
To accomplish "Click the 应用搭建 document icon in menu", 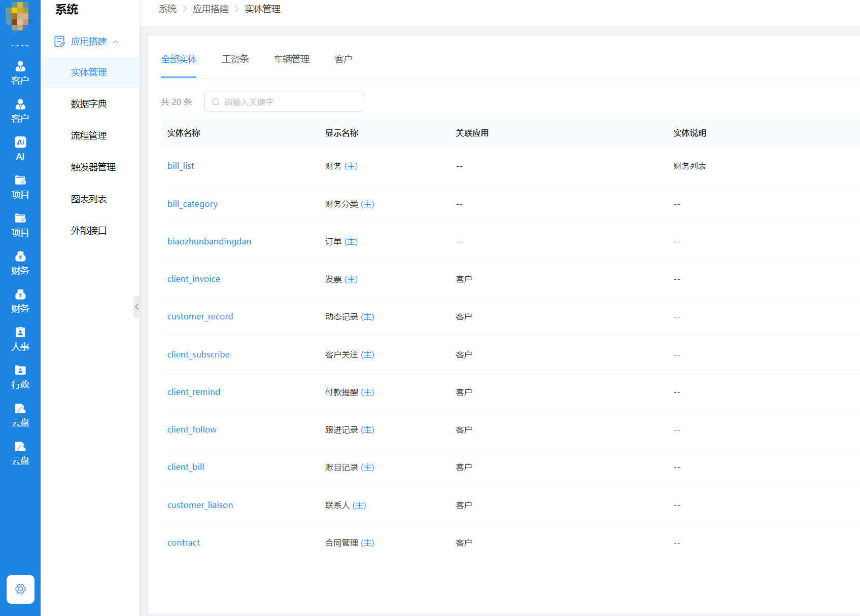I will pos(59,42).
